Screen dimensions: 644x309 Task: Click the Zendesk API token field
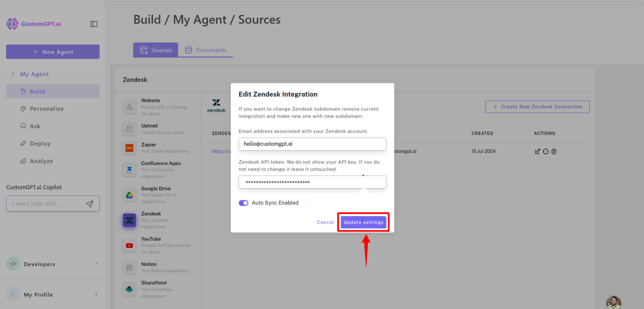tap(312, 182)
